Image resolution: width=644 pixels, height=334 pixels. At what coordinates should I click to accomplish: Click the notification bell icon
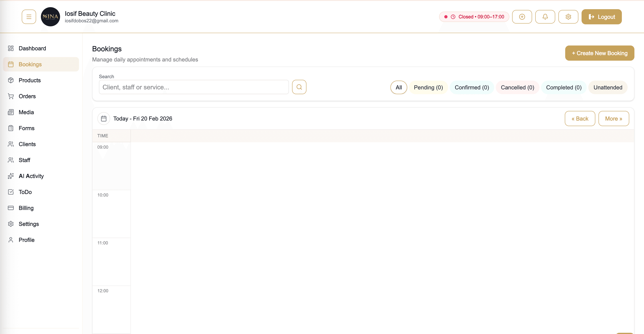tap(545, 17)
